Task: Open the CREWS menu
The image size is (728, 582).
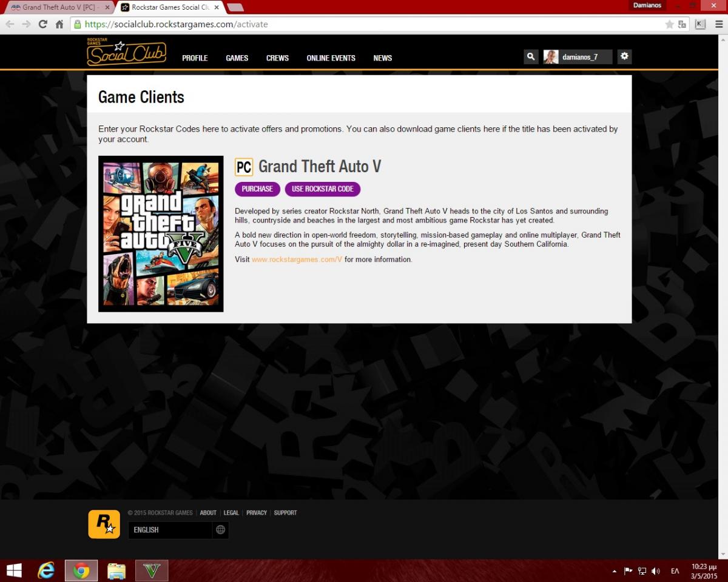Action: pos(277,58)
